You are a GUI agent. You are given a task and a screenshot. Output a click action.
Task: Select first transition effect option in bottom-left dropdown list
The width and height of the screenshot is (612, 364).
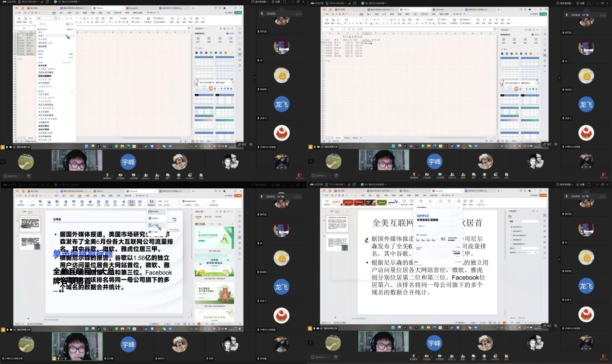(x=154, y=212)
